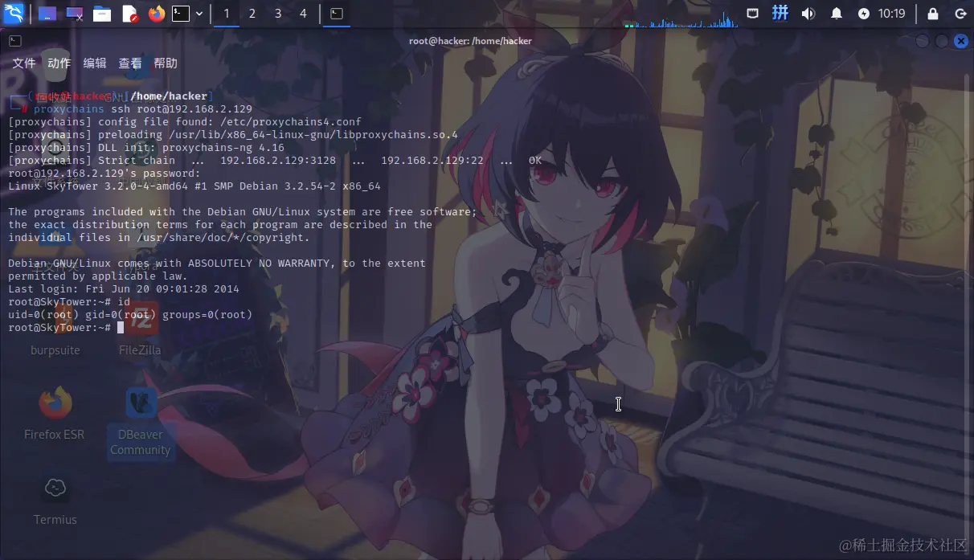
Task: Click the 'uid=0(root) gid=0(root)' output line
Action: pyautogui.click(x=130, y=315)
